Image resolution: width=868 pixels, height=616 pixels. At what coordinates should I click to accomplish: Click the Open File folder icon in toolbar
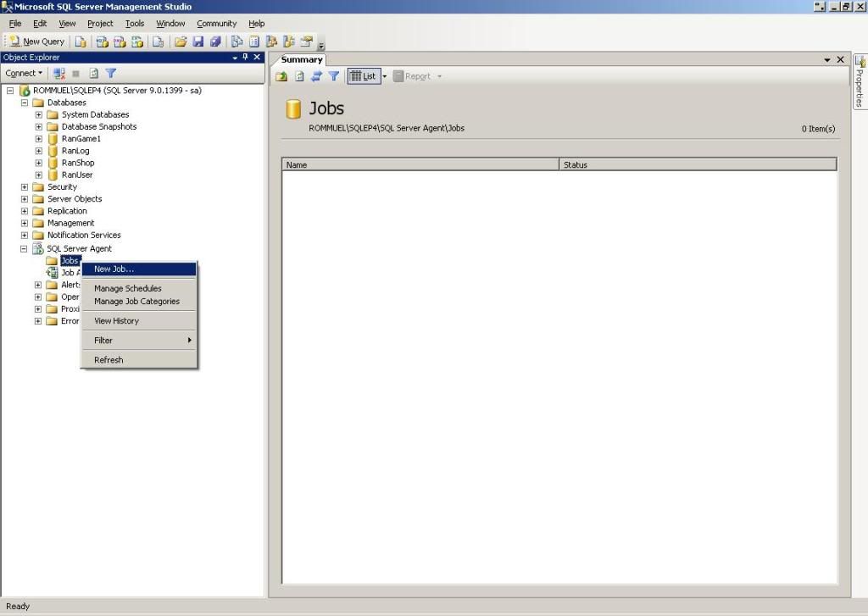tap(181, 42)
